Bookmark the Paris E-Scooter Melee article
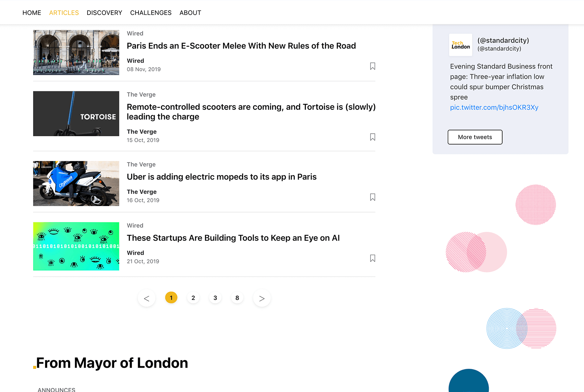The image size is (584, 392). point(372,66)
